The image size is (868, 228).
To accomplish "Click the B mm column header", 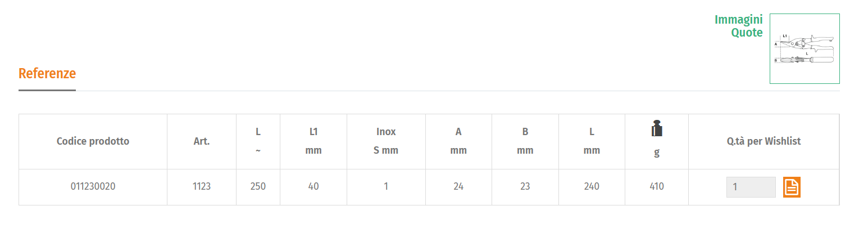I will tap(525, 141).
